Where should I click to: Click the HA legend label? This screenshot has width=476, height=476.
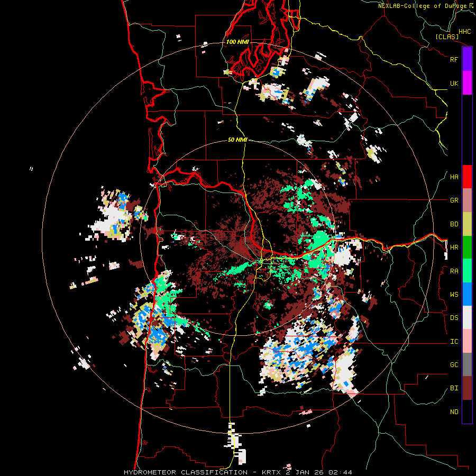pos(454,177)
